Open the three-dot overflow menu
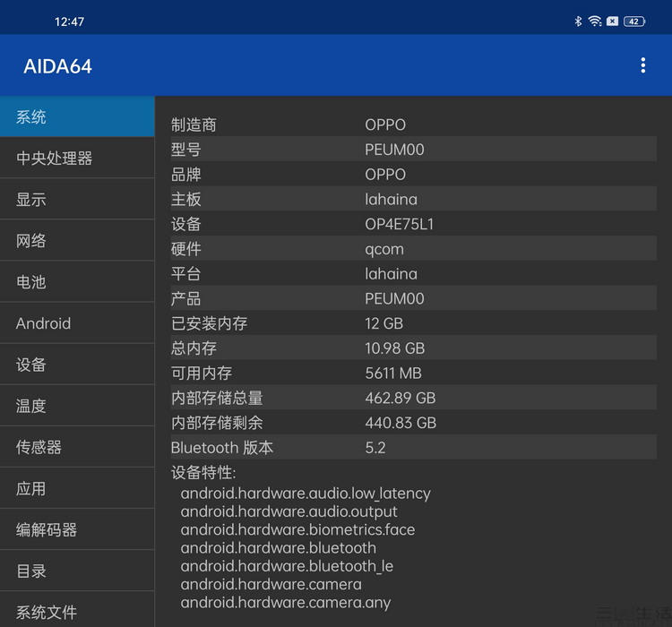672x627 pixels. (642, 65)
